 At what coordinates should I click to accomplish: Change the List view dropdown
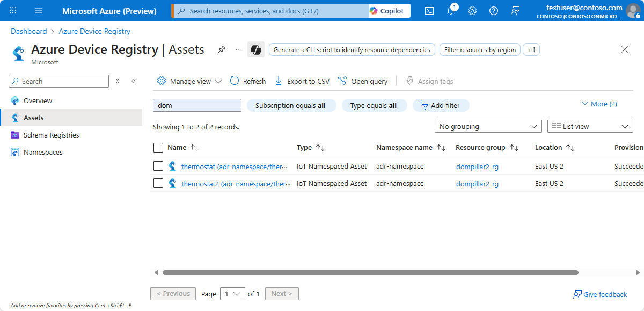pyautogui.click(x=589, y=126)
